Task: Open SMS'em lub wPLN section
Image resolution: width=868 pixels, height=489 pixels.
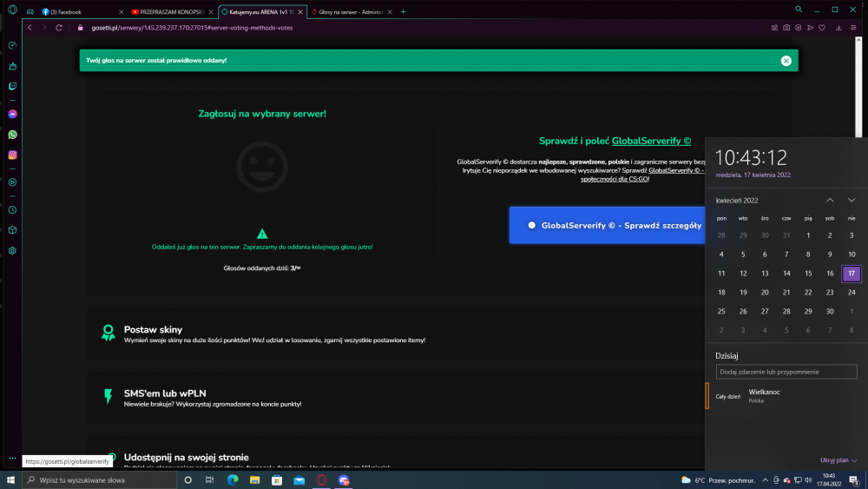Action: pos(165,393)
